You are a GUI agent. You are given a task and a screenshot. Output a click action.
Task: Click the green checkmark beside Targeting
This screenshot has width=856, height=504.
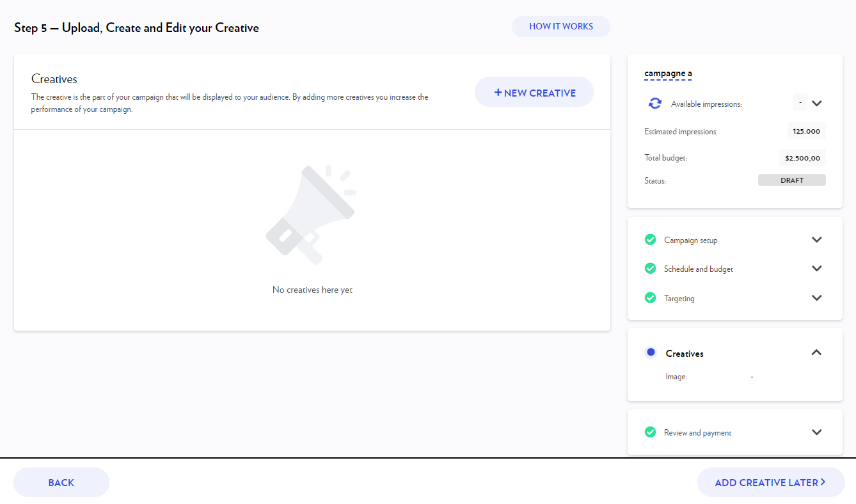[x=650, y=297]
